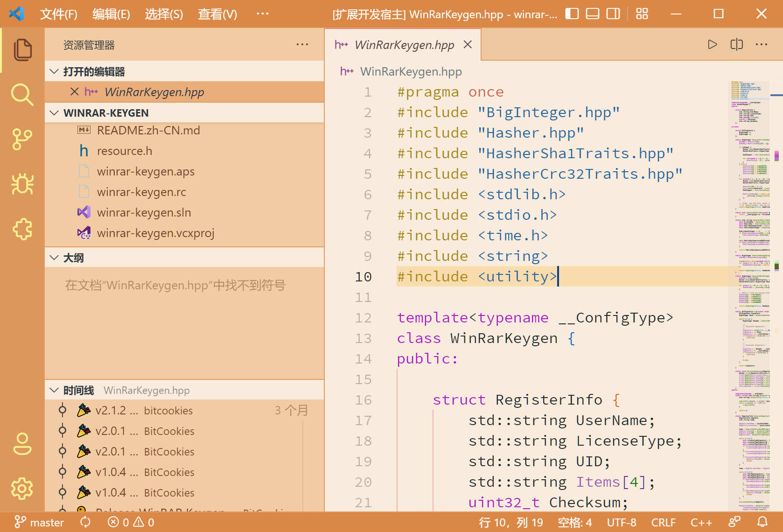Screen dimensions: 783x532
Task: Select WinRarKeygen.hpp in open editors
Action: (184, 92)
